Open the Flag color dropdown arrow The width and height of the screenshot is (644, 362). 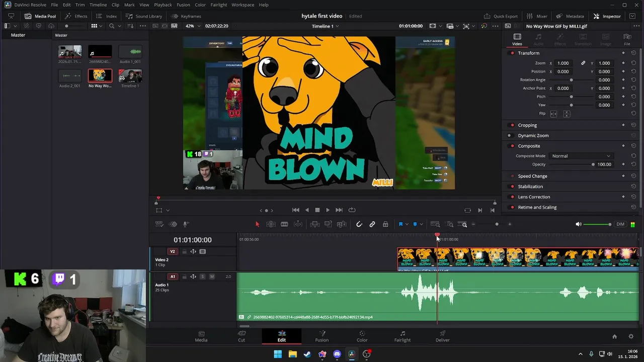click(407, 224)
